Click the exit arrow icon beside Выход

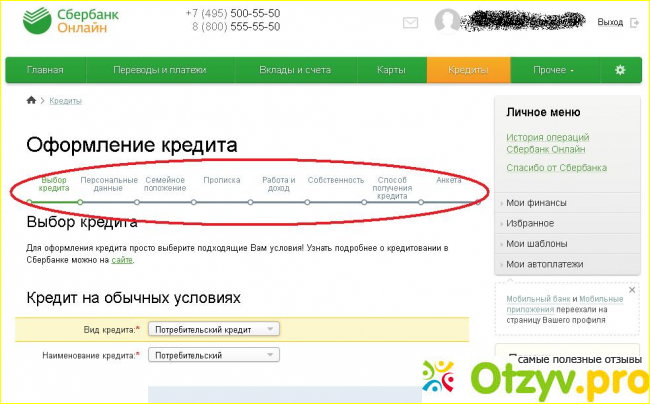click(634, 22)
